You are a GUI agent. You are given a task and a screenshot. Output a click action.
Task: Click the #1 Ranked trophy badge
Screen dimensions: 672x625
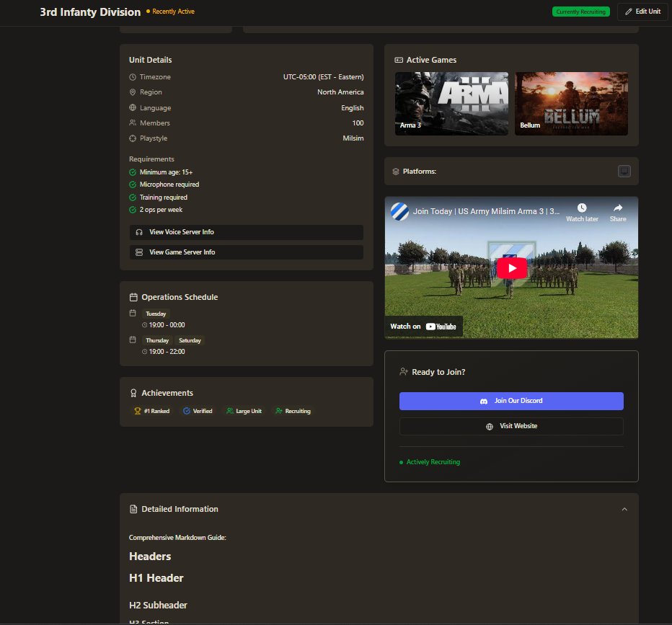(151, 411)
